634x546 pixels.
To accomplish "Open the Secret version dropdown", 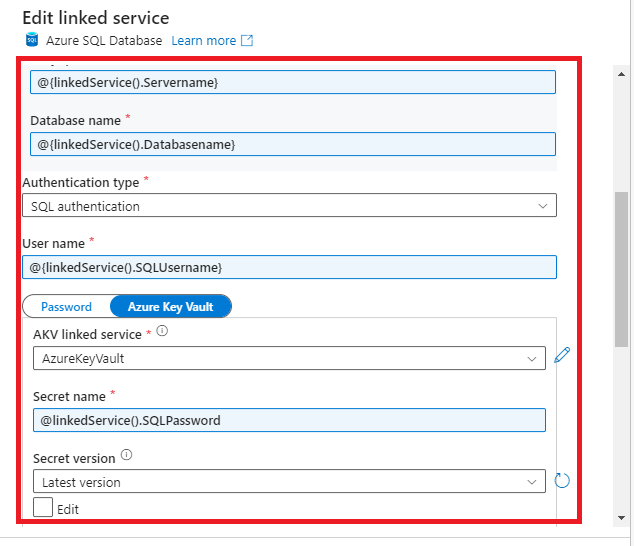I will [x=290, y=481].
